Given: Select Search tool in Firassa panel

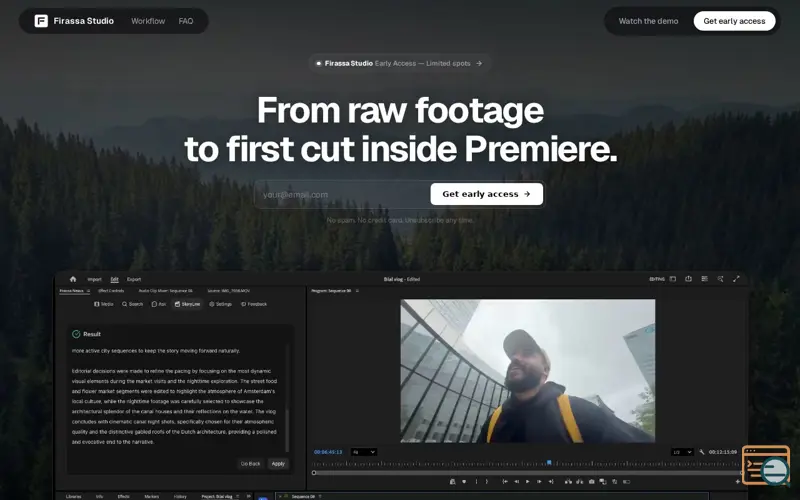Looking at the screenshot, I should pyautogui.click(x=132, y=304).
